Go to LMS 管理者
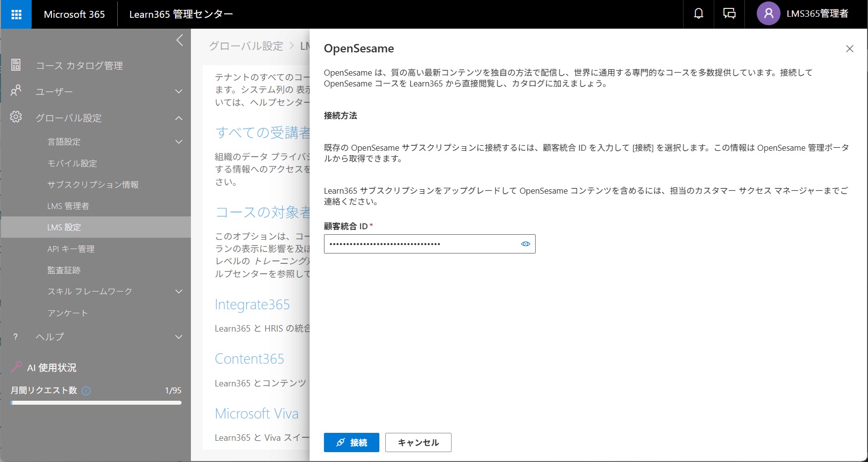This screenshot has height=462, width=868. click(x=68, y=206)
